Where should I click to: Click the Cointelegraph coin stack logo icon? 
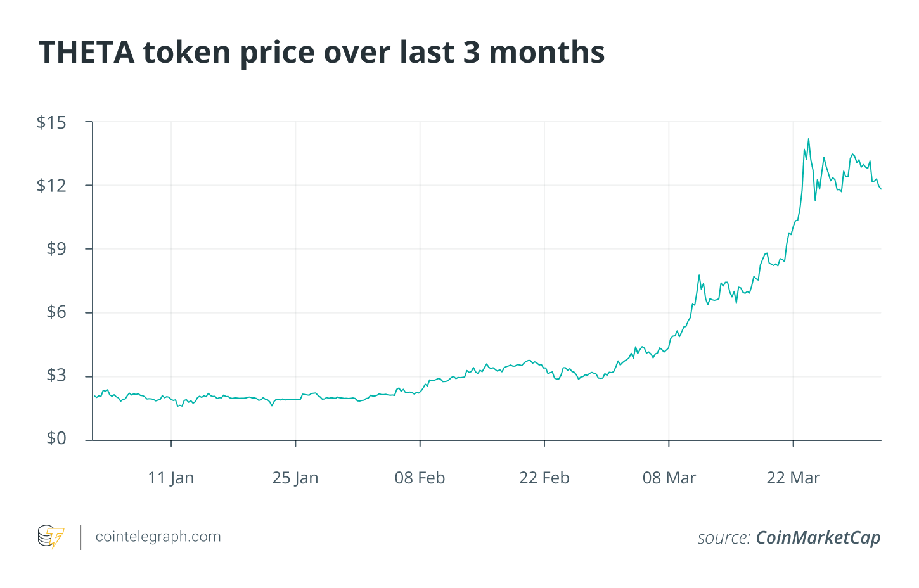click(51, 537)
